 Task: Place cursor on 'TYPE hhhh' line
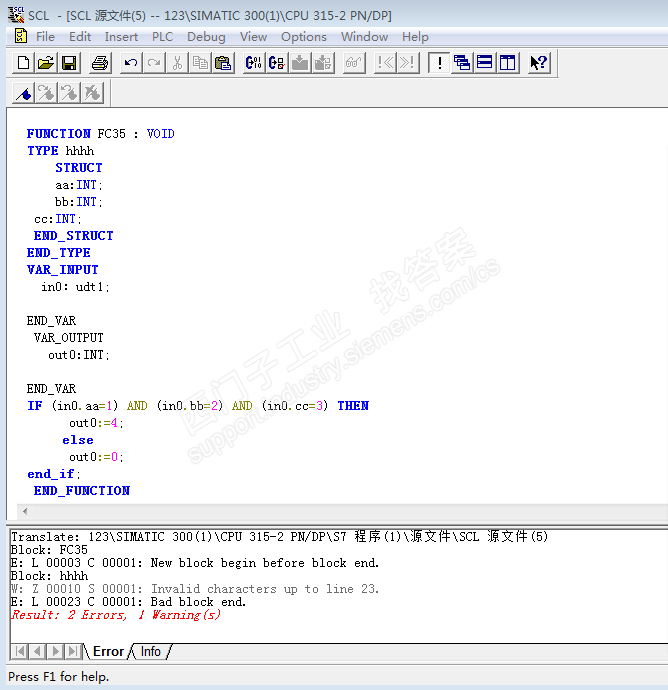click(x=60, y=150)
